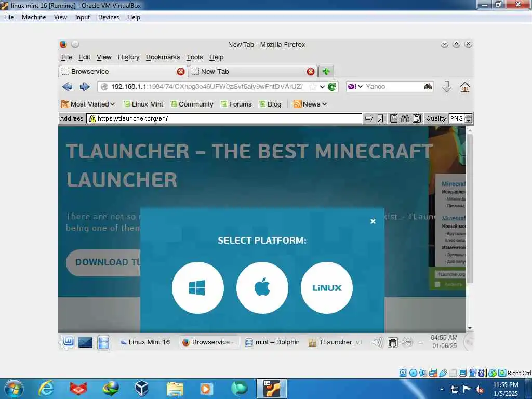Click the Browservice bookmarks list icon
This screenshot has width=532, height=399.
[394, 118]
